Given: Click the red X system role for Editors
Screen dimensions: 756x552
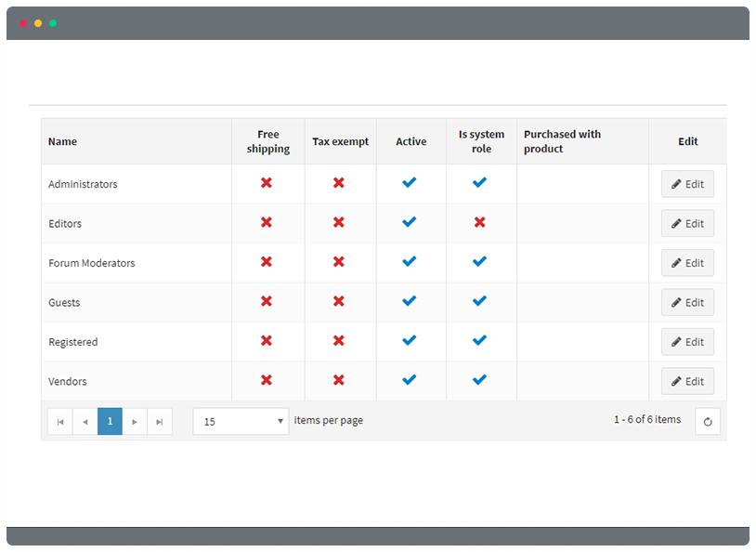Looking at the screenshot, I should 480,222.
